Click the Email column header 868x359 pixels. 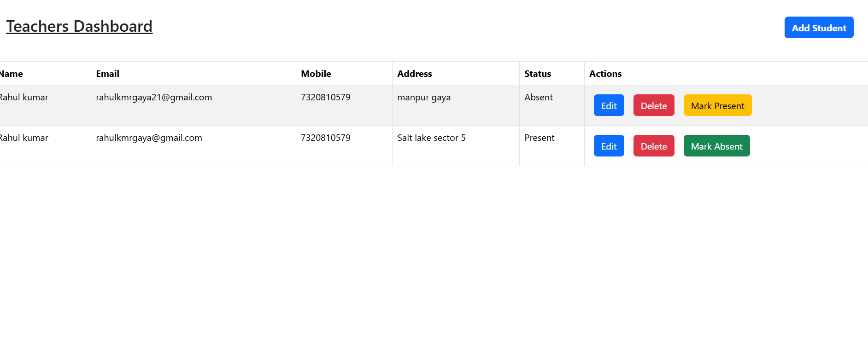pyautogui.click(x=107, y=74)
